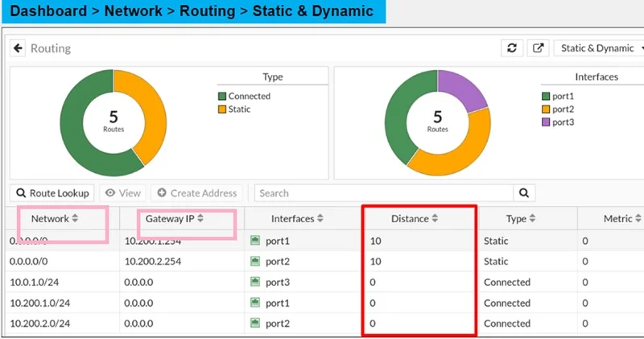
Task: Click the port3 interface icon in 10.0.1.0/24 row
Action: 256,283
